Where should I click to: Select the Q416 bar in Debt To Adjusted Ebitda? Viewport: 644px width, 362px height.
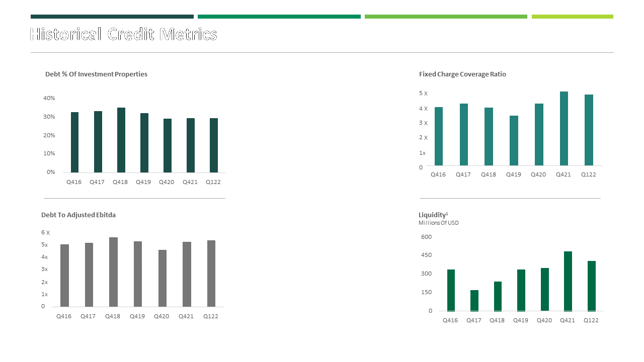pos(64,276)
